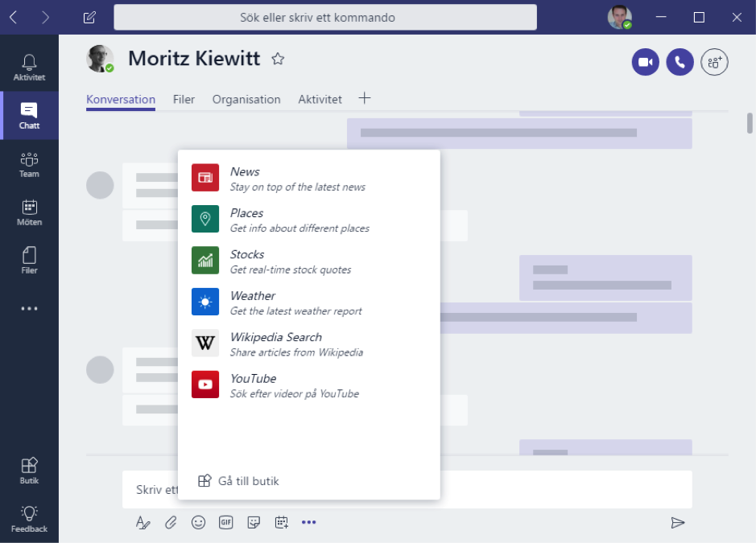Click Gå till butik link
Image resolution: width=756 pixels, height=543 pixels.
point(238,481)
